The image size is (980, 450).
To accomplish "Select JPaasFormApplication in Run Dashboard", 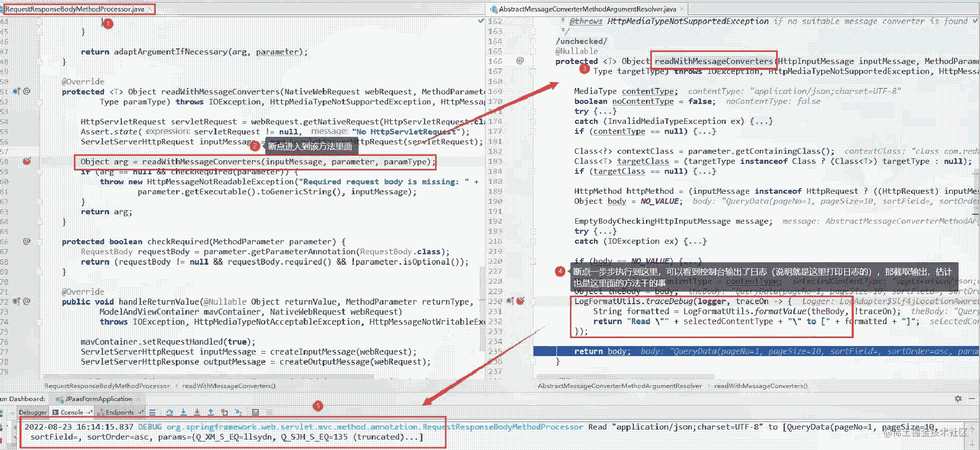I will point(98,399).
